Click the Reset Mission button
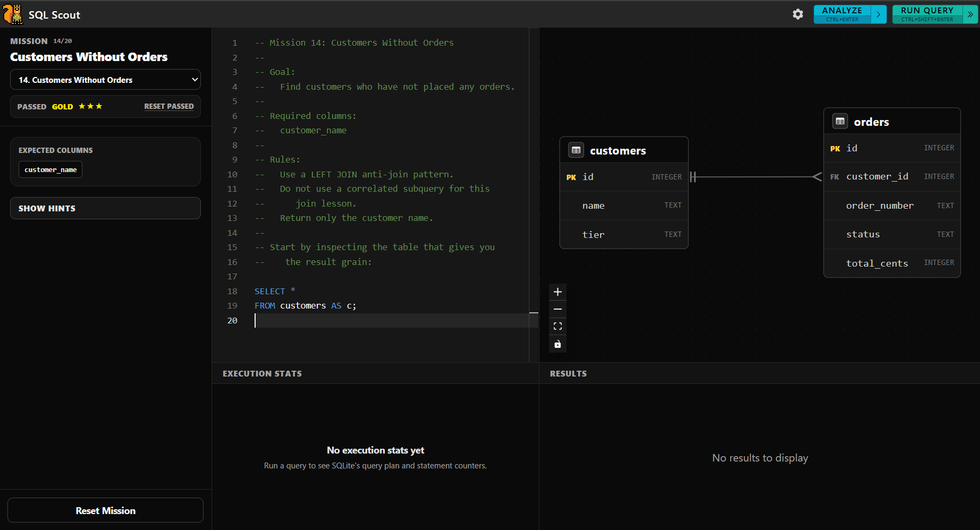980x530 pixels. tap(105, 510)
